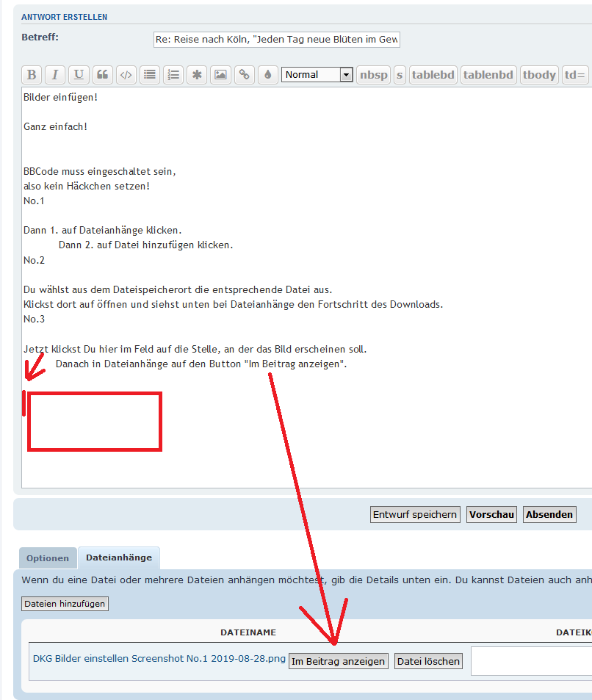Click the underline toolbar button

tap(79, 75)
